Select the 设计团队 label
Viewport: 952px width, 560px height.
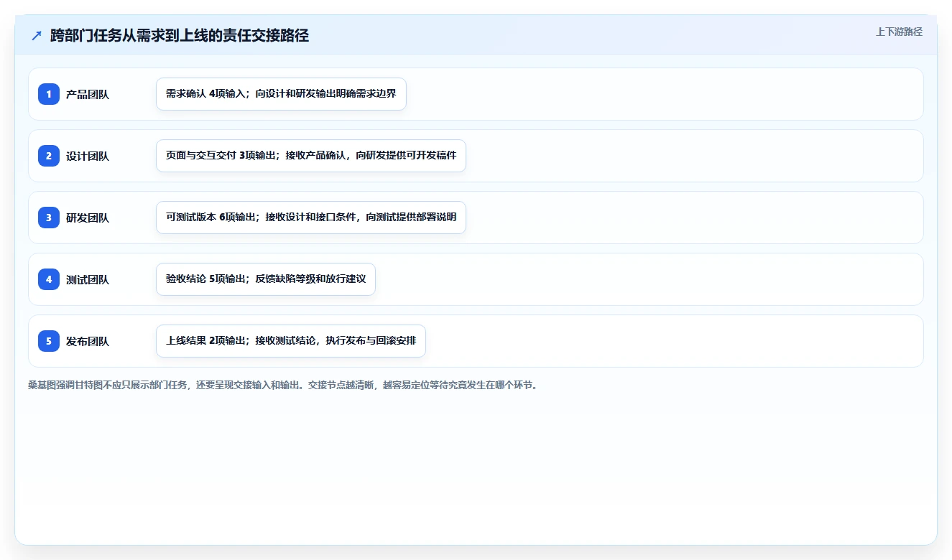(88, 156)
